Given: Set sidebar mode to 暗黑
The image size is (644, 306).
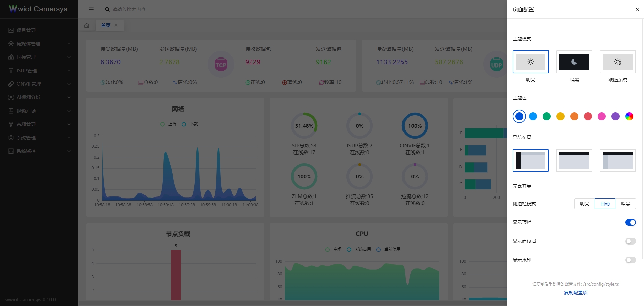Looking at the screenshot, I should click(x=625, y=204).
